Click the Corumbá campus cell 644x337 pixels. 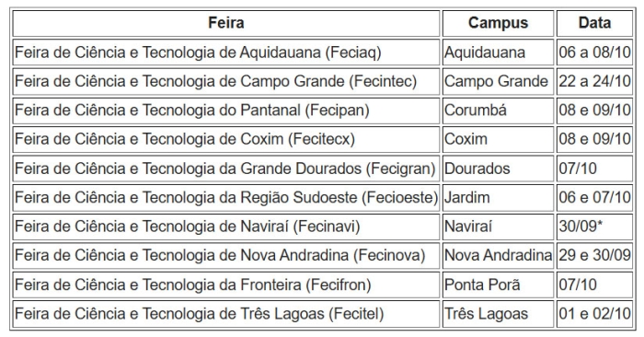[x=498, y=110]
